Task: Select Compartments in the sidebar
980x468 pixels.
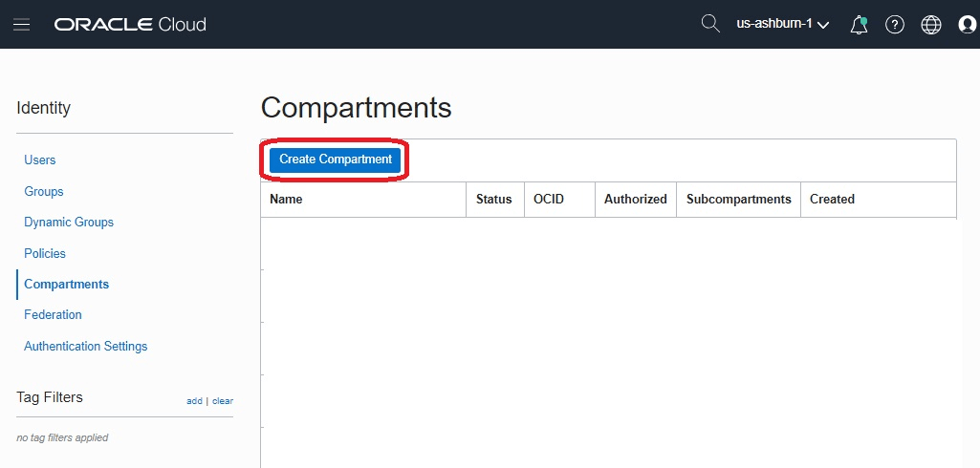Action: tap(67, 284)
